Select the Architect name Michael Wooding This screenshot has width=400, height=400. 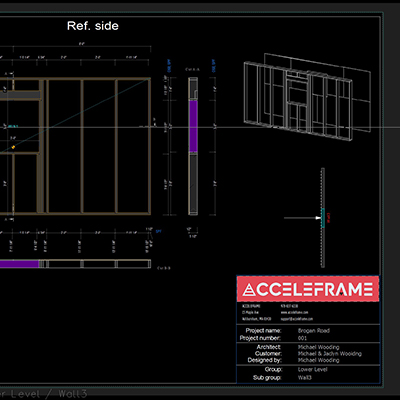[x=318, y=347]
